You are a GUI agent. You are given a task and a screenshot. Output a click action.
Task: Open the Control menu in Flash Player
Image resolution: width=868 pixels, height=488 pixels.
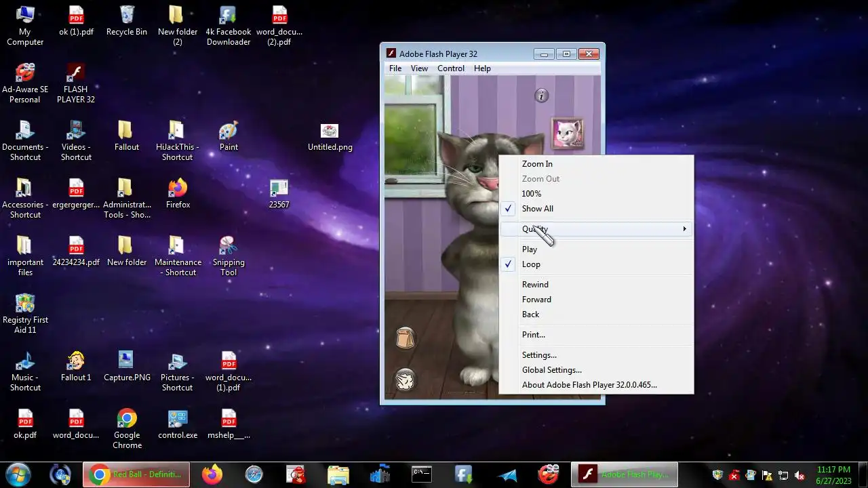click(451, 68)
